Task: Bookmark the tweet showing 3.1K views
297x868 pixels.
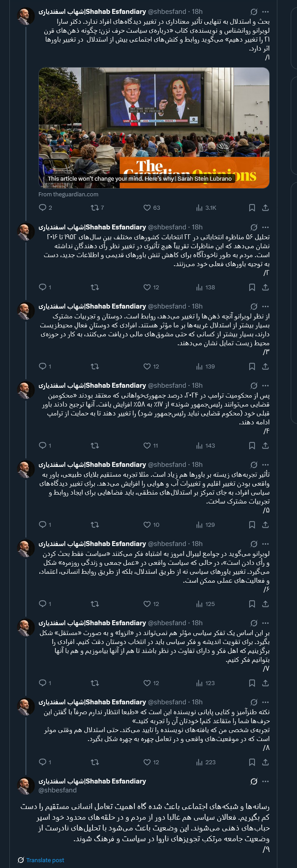Action: (252, 207)
